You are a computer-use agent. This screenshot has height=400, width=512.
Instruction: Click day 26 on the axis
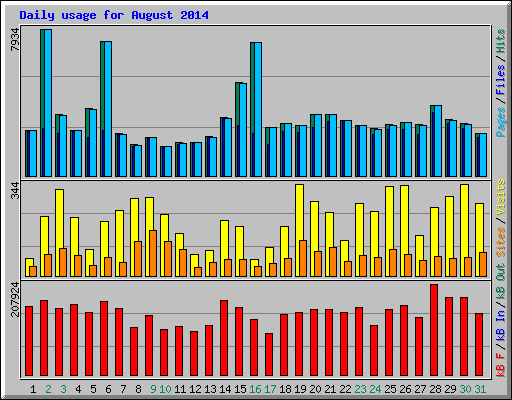coord(405,389)
